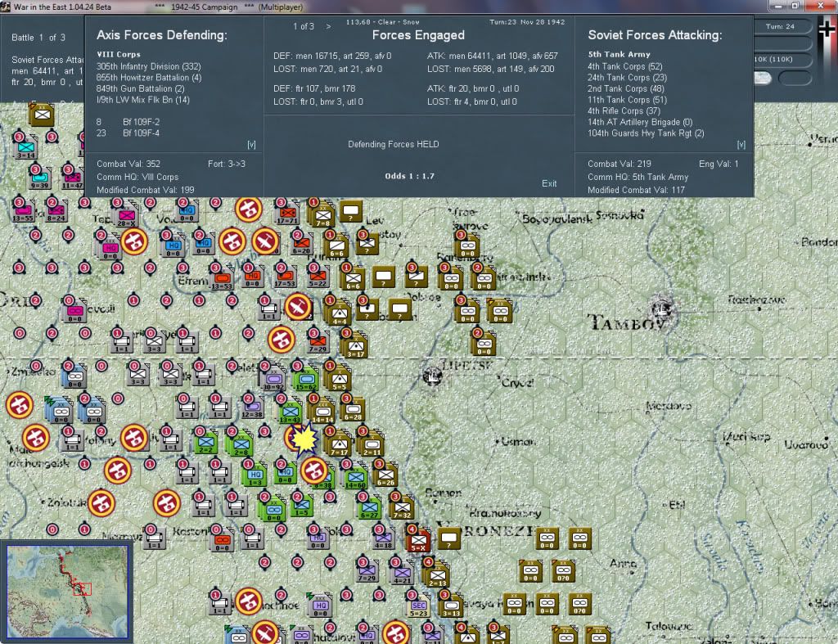Select the orange 5=22 infantry counter

318,277
